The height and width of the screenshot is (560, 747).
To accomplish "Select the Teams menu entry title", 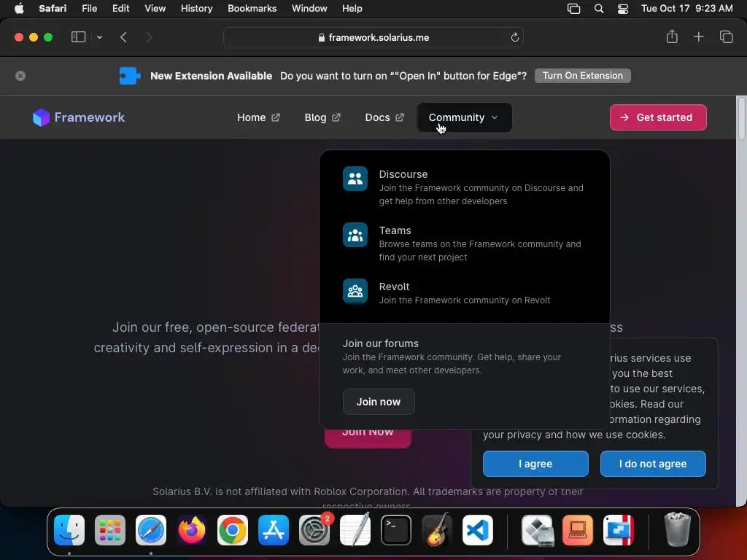I will click(395, 230).
